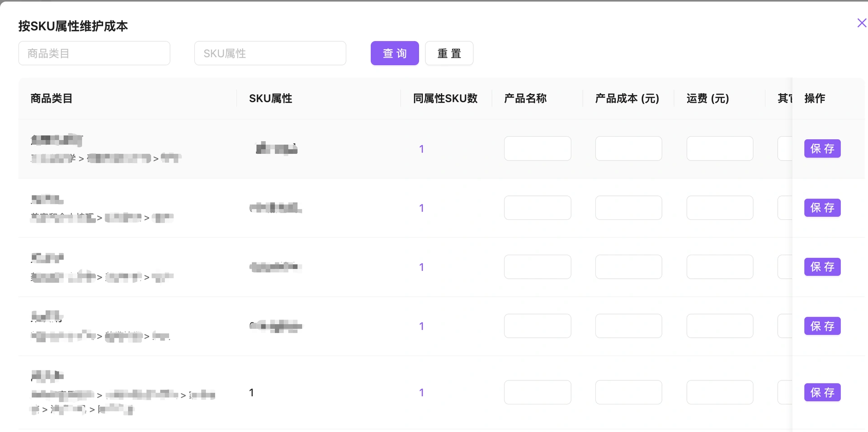Click 运费 input in fifth row
Screen dimensions: 868x432
coord(720,392)
